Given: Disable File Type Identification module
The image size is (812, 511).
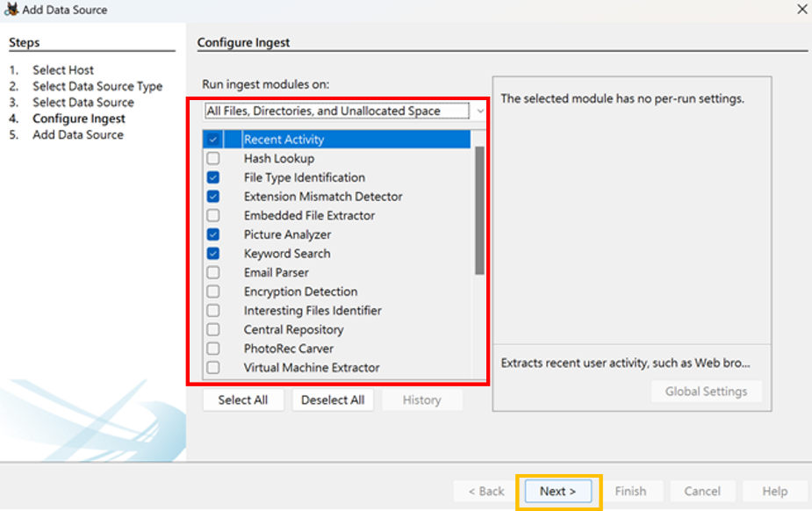Looking at the screenshot, I should tap(212, 177).
